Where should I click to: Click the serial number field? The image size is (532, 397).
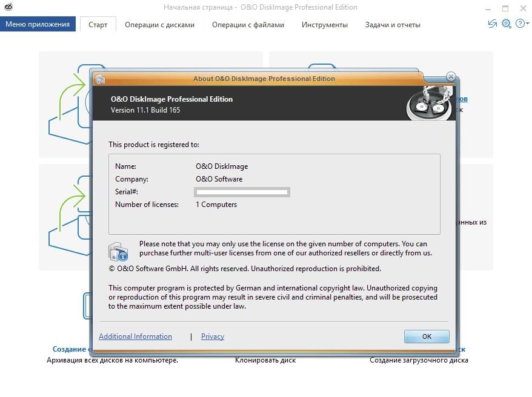tap(242, 192)
